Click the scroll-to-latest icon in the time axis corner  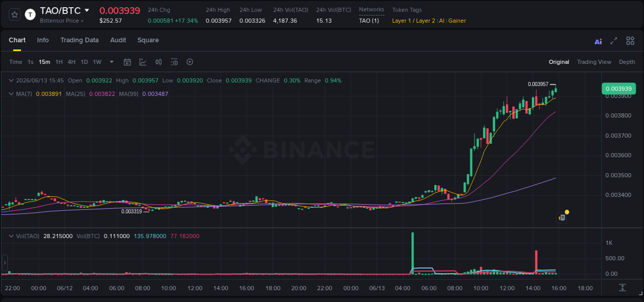coord(622,288)
